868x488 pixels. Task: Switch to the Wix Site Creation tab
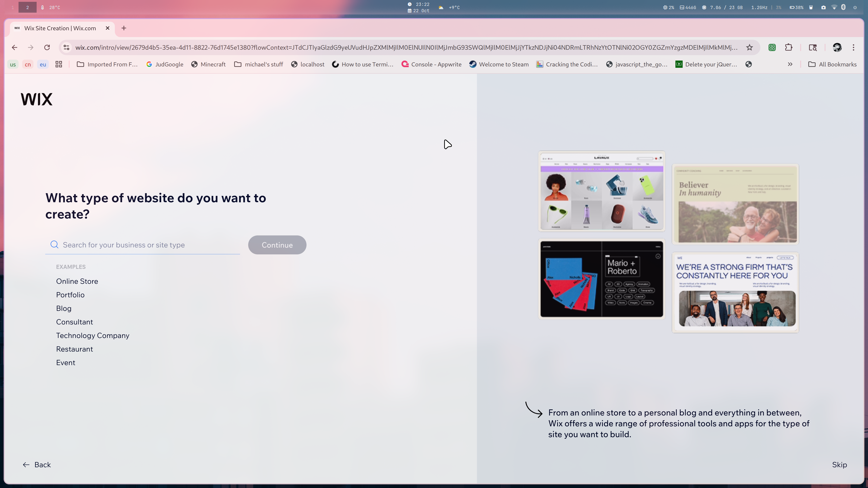(60, 28)
